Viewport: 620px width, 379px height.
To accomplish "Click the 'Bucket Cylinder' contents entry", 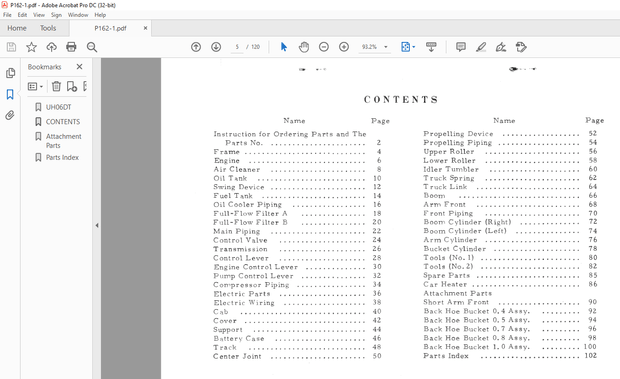I will 455,249.
